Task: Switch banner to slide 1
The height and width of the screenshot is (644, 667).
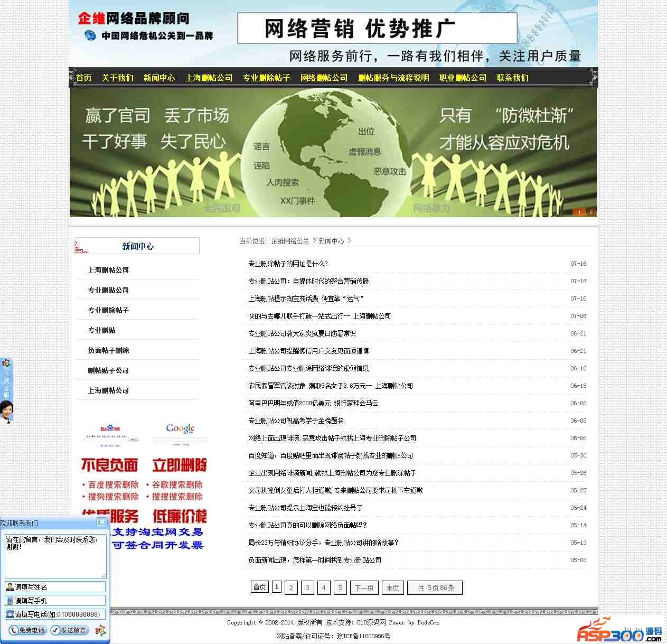Action: (579, 212)
